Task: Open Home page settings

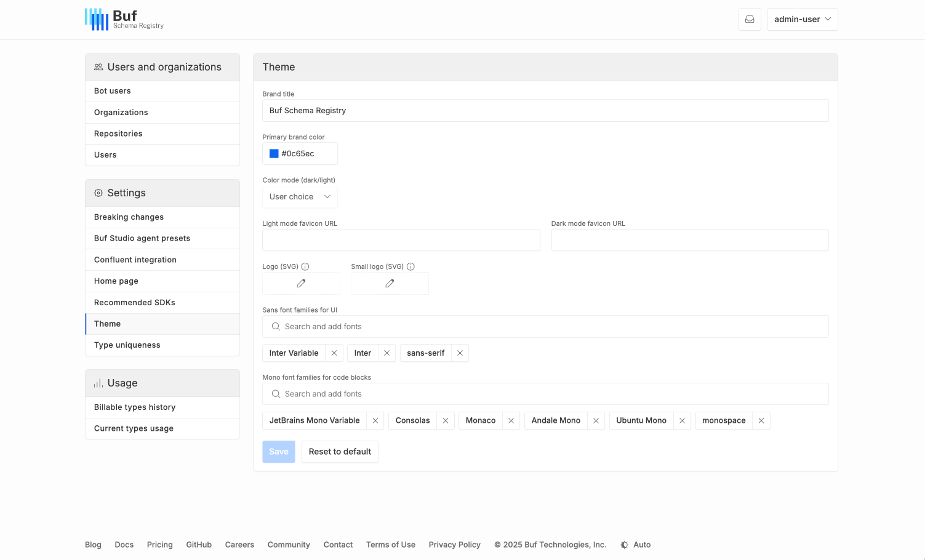Action: coord(162,281)
